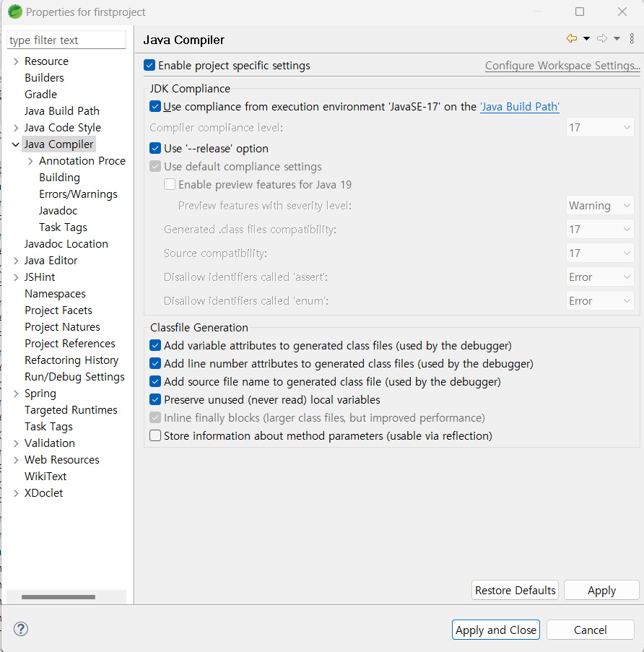Open the forward history dropdown arrow
The image size is (644, 652).
(x=617, y=39)
